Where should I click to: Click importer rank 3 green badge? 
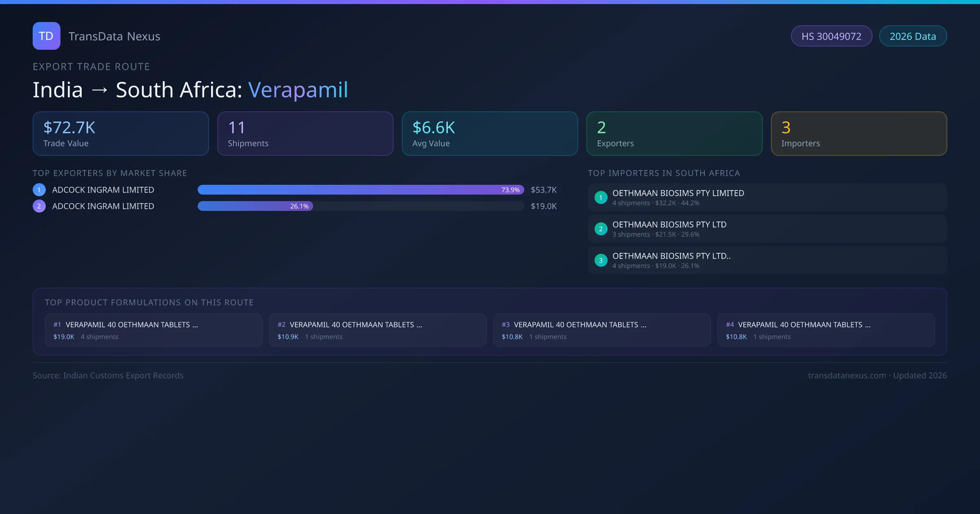coord(601,260)
